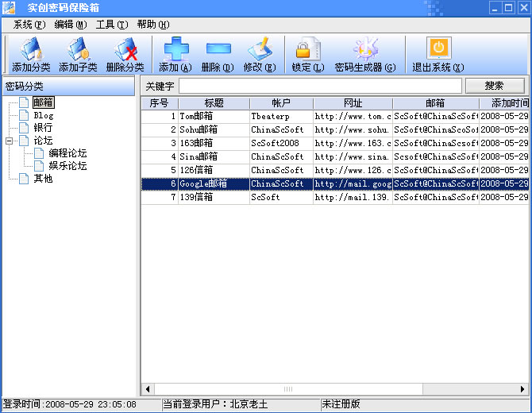Select the 娱乐论坛 subcategory
The image size is (532, 413).
pyautogui.click(x=67, y=166)
